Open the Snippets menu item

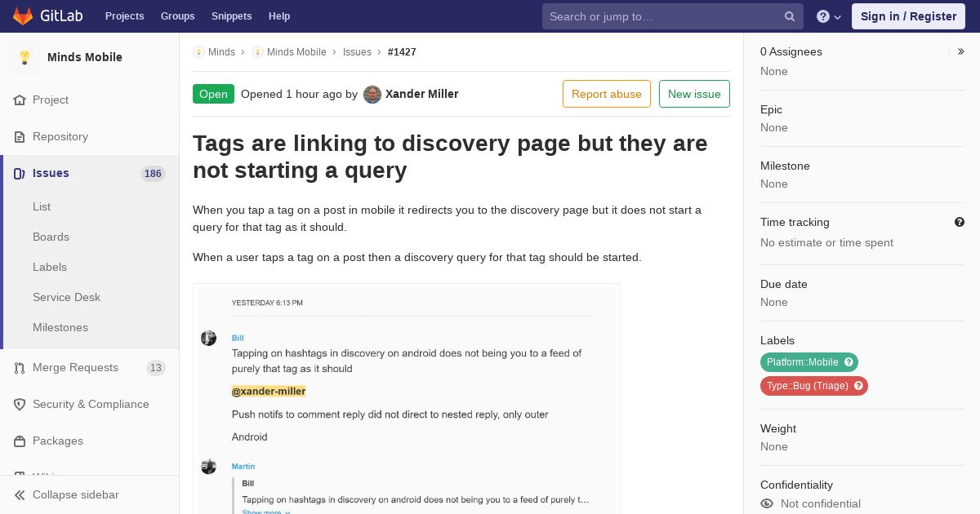(x=232, y=16)
